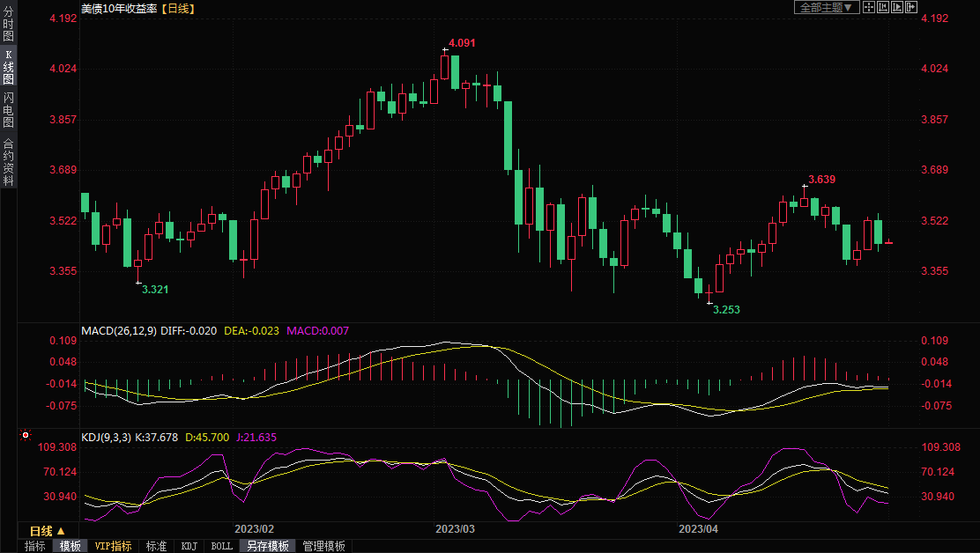Click the candlestick at the 4.091 peak

point(444,67)
